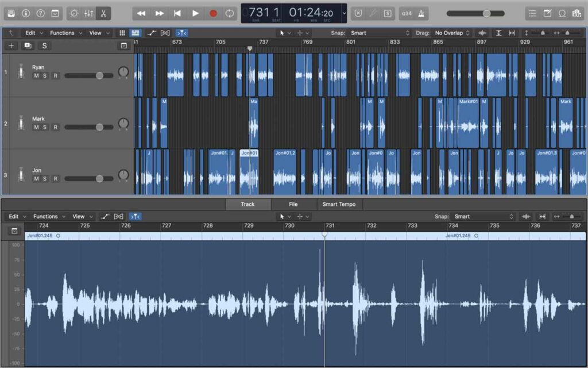Add a new track with plus button

pyautogui.click(x=11, y=46)
